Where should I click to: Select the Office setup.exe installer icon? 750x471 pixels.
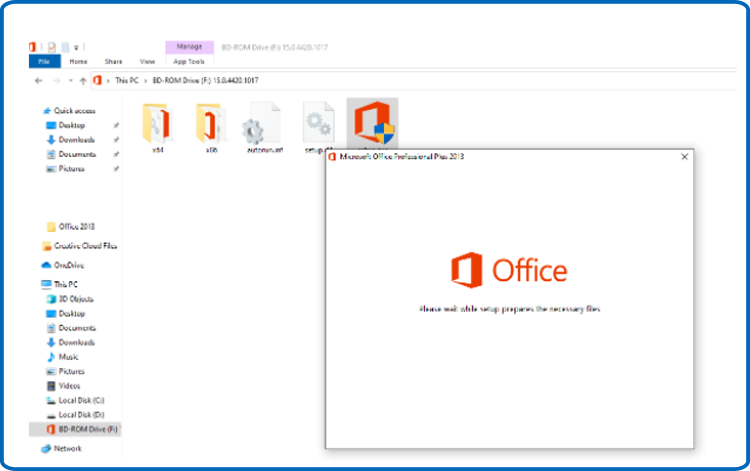[x=372, y=123]
